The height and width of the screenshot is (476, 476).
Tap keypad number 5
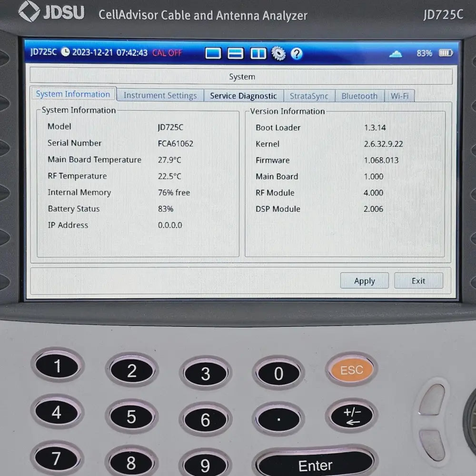click(x=131, y=416)
